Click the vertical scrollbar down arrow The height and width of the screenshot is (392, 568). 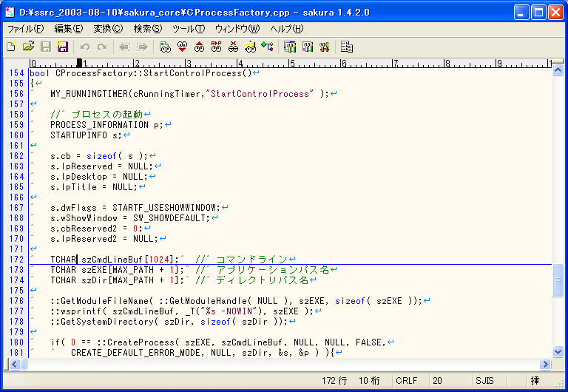click(x=558, y=351)
